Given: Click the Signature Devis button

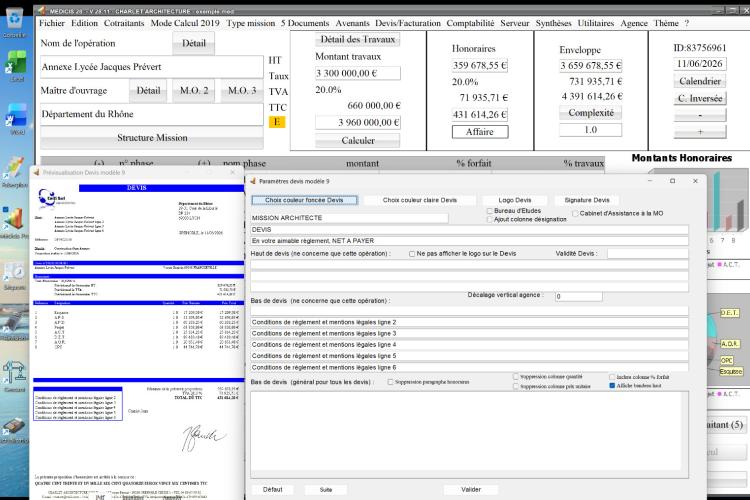Looking at the screenshot, I should 587,200.
